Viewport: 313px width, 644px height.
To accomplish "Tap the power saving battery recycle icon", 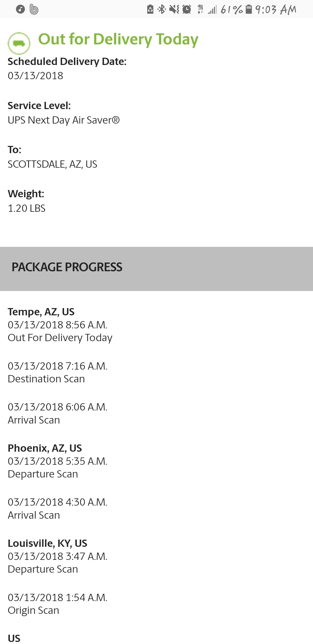I will (150, 9).
